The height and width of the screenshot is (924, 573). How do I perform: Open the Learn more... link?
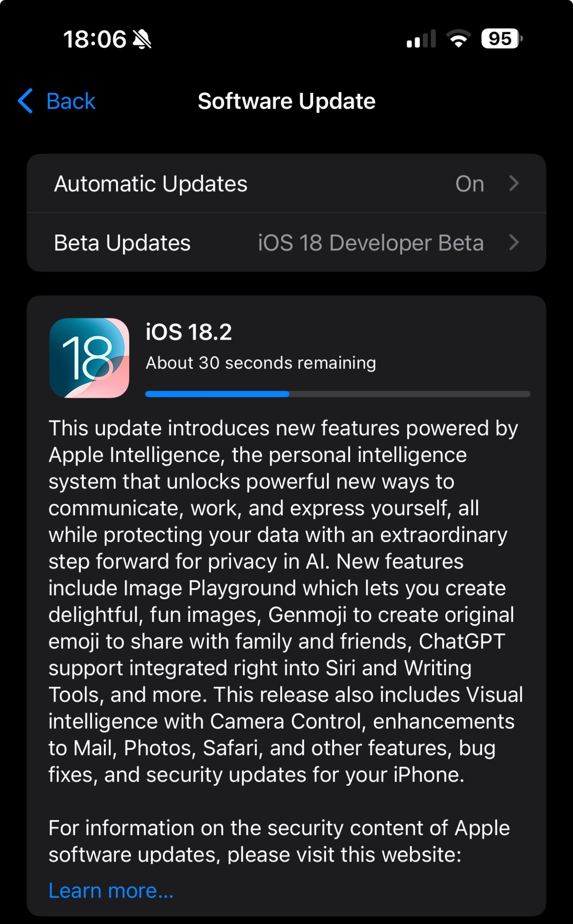tap(111, 890)
